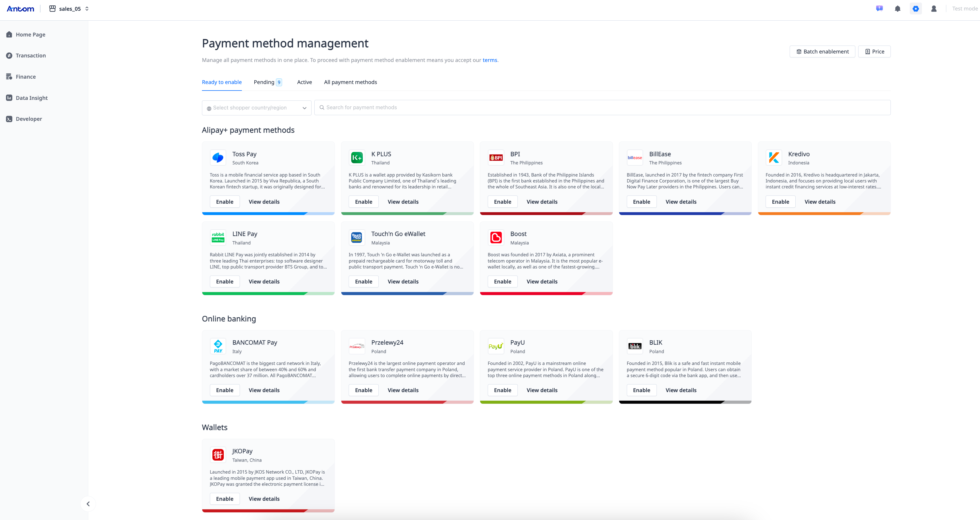
Task: Click the notification bell icon
Action: (898, 9)
